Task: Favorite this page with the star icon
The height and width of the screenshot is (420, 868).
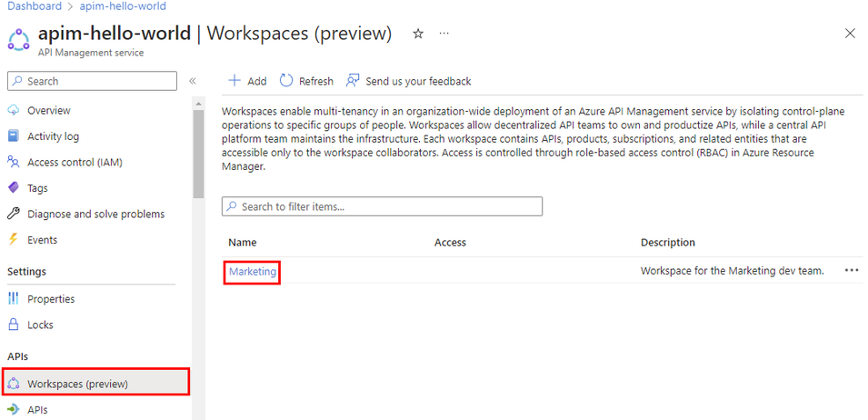Action: tap(418, 34)
